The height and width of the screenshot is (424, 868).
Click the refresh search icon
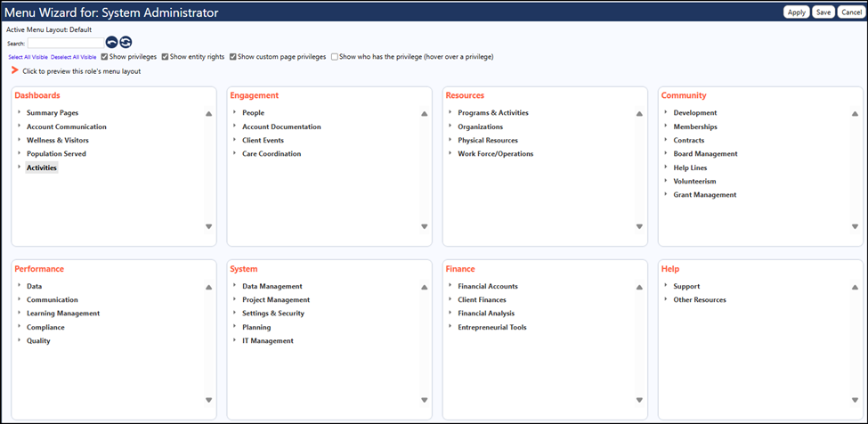126,42
